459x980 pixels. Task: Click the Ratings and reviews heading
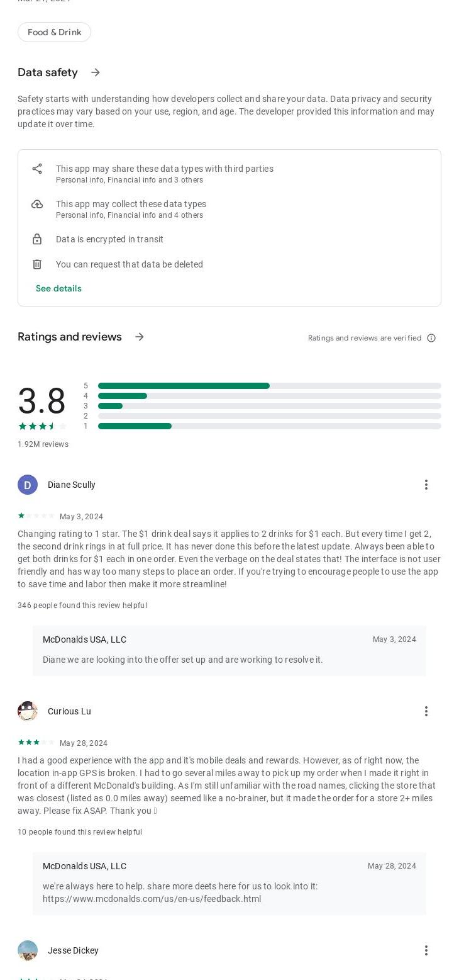(70, 337)
